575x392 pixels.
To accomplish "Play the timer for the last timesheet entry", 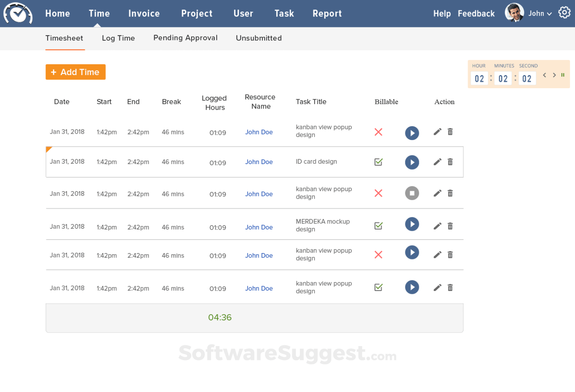I will point(412,287).
